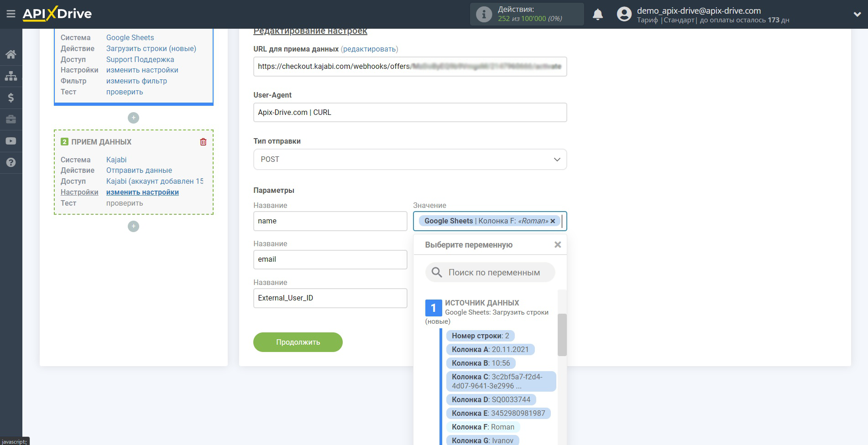Add a step below the Kajabi block

pyautogui.click(x=133, y=226)
